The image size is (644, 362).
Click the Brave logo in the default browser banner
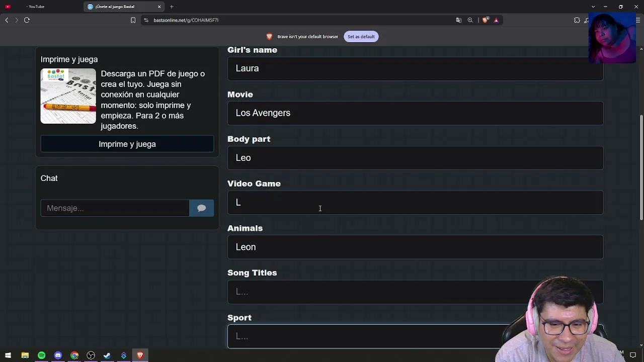point(269,37)
